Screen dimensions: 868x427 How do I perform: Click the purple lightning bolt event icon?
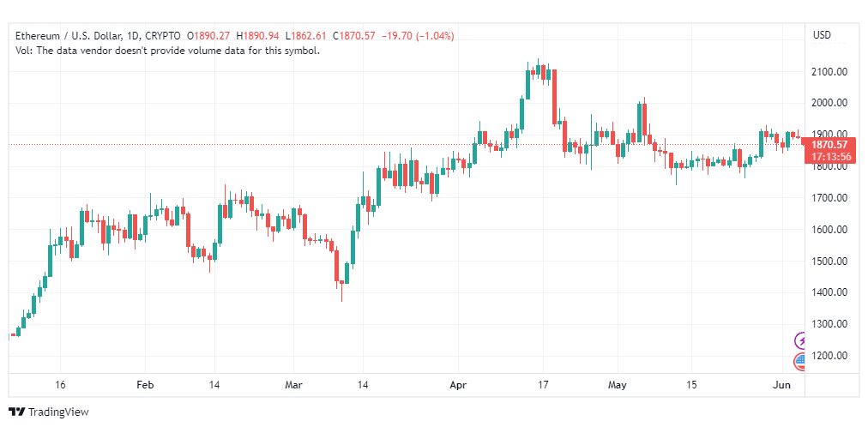click(800, 340)
